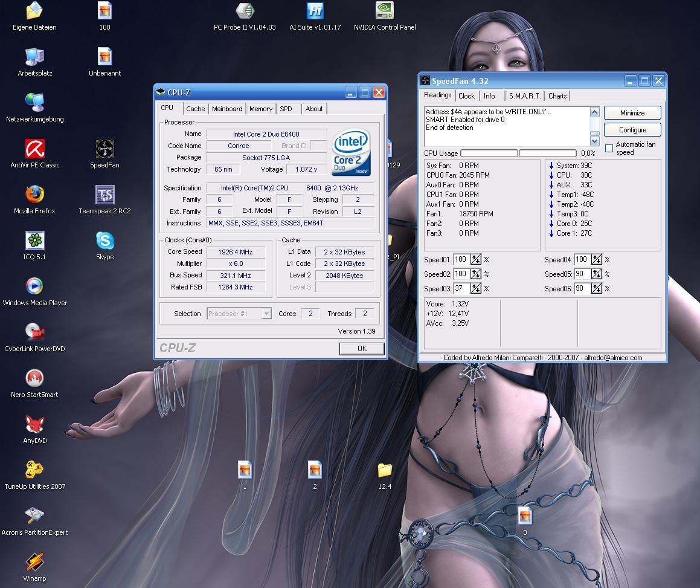Switch to the Clock tab in SpeedFan
Image resolution: width=700 pixels, height=588 pixels.
point(466,95)
